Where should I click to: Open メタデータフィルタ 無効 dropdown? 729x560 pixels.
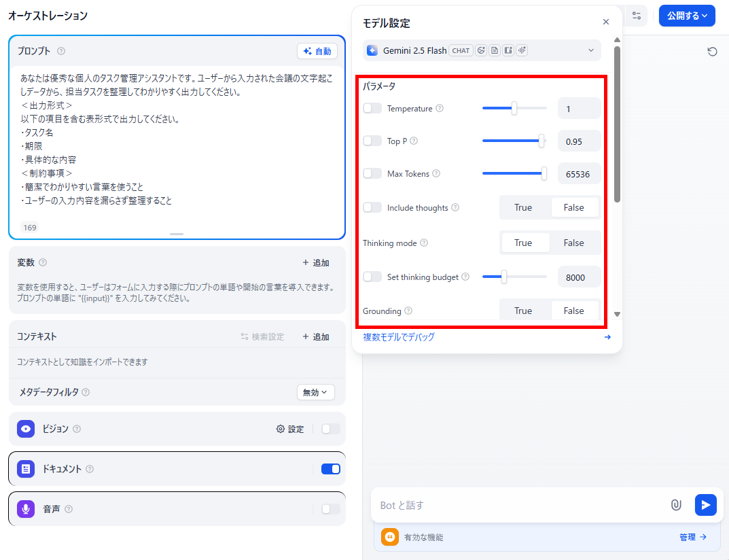[316, 392]
